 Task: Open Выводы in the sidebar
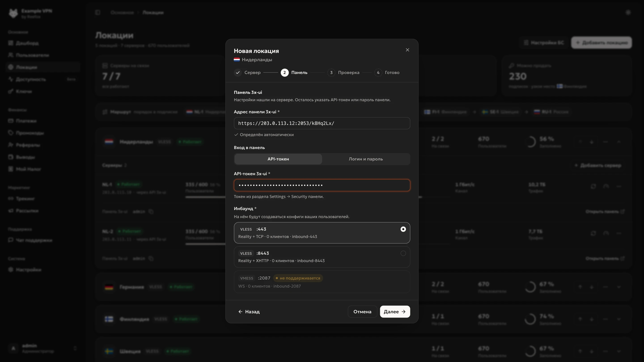[42, 157]
